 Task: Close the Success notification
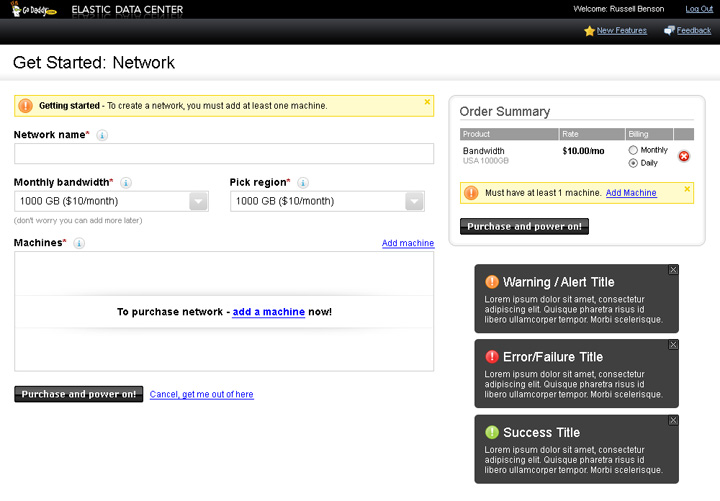(x=673, y=420)
